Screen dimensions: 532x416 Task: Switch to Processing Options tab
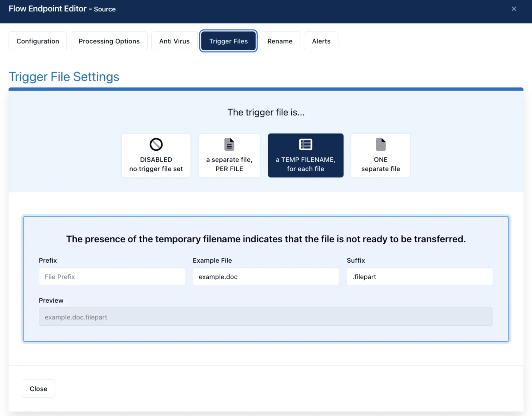pos(109,41)
